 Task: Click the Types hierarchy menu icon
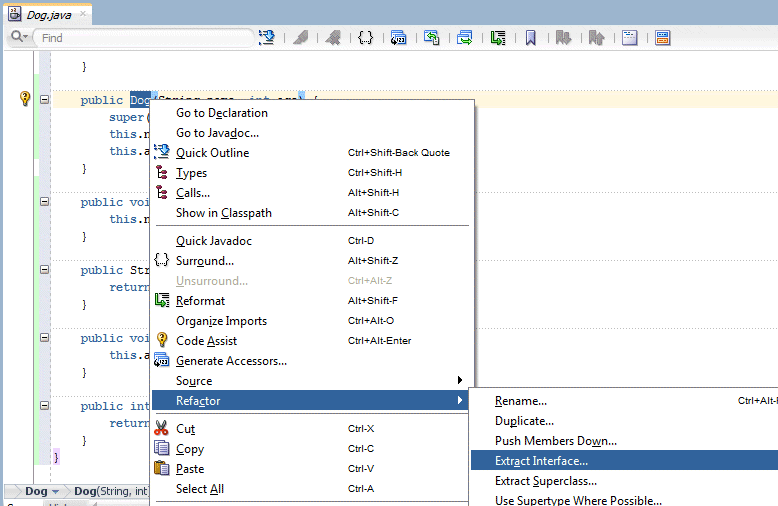click(x=162, y=172)
